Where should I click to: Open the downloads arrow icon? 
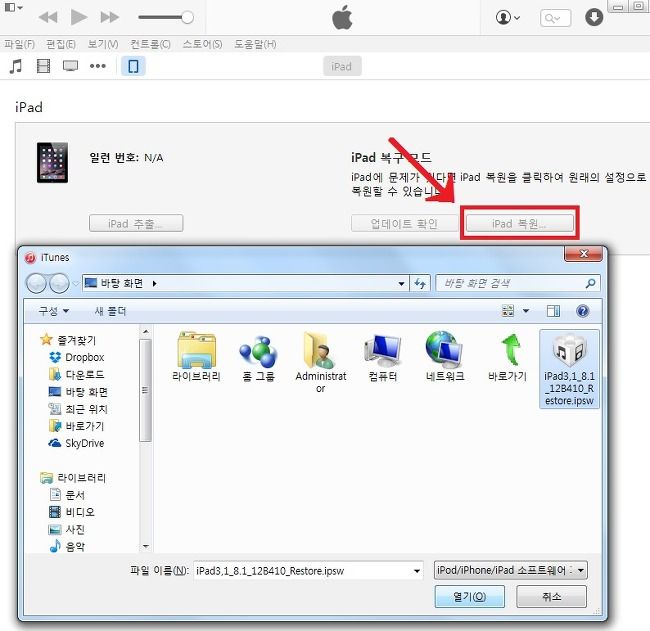point(594,18)
